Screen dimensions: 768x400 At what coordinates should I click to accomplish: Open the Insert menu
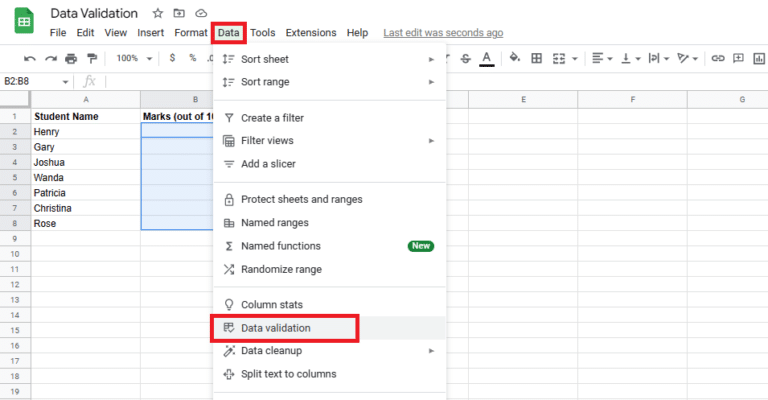point(150,33)
